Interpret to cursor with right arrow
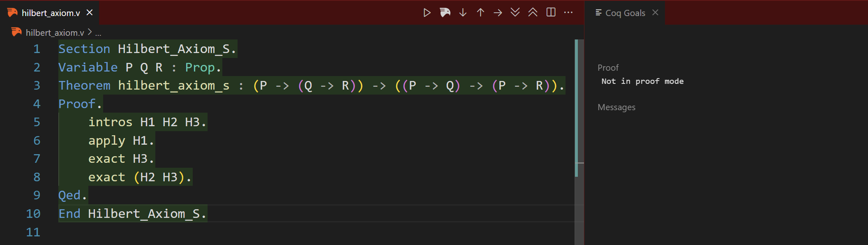The height and width of the screenshot is (245, 868). [x=498, y=13]
